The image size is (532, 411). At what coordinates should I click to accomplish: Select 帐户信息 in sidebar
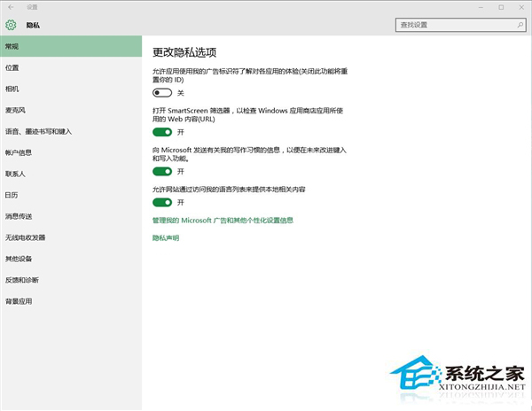tap(71, 152)
